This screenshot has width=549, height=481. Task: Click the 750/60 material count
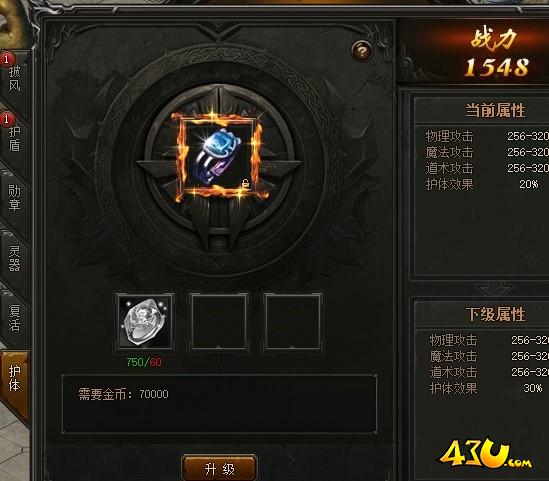[144, 362]
